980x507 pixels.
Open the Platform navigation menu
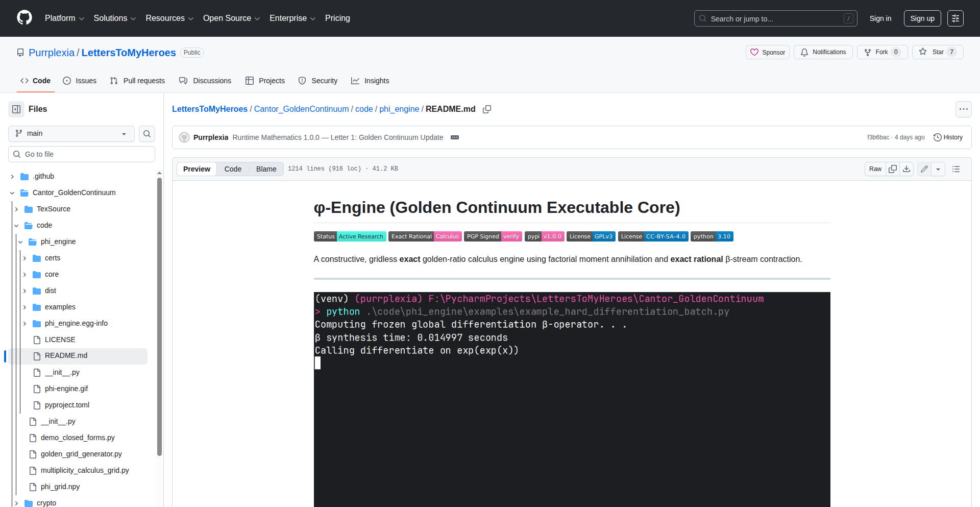point(64,18)
